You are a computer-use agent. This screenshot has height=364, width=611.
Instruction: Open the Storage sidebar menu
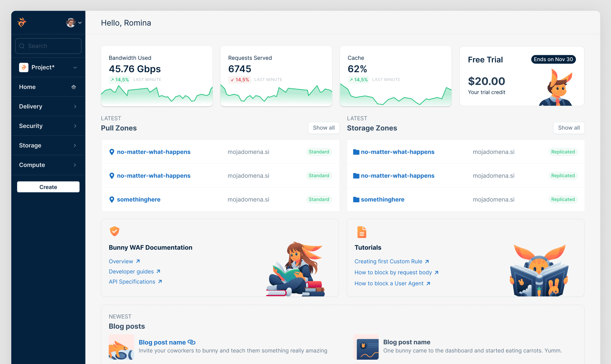(x=30, y=146)
